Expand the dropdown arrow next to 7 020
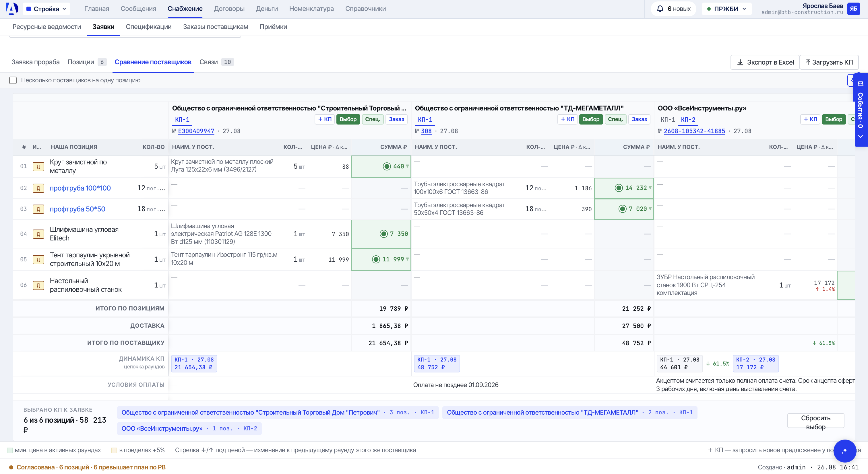The image size is (868, 474). click(x=650, y=209)
